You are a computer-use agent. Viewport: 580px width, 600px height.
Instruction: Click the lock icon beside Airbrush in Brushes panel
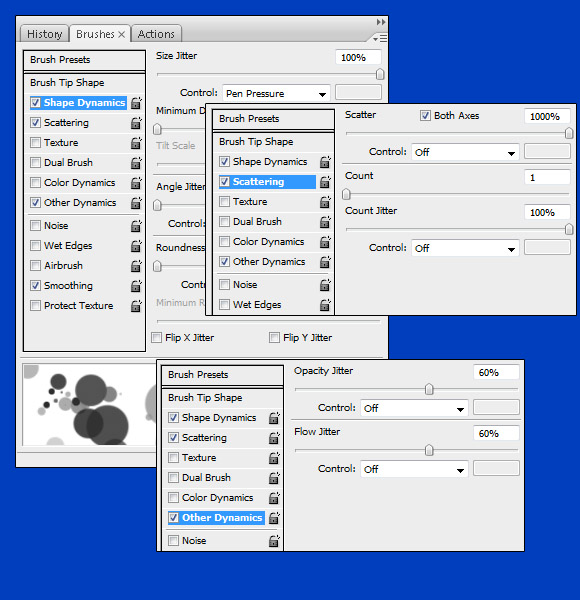136,266
